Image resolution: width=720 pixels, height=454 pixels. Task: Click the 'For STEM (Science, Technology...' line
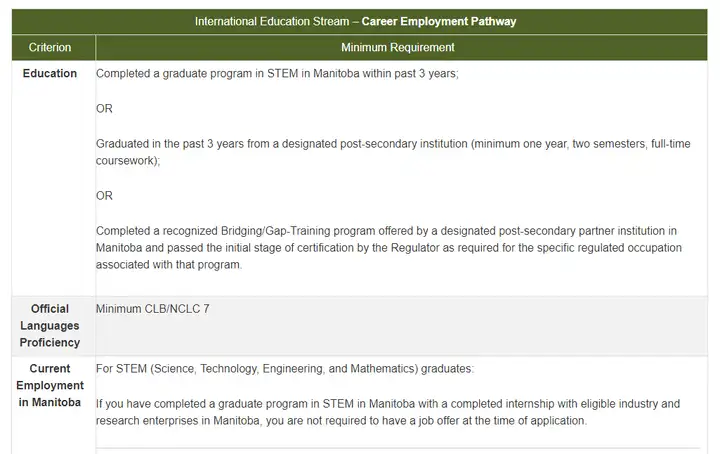(x=285, y=369)
